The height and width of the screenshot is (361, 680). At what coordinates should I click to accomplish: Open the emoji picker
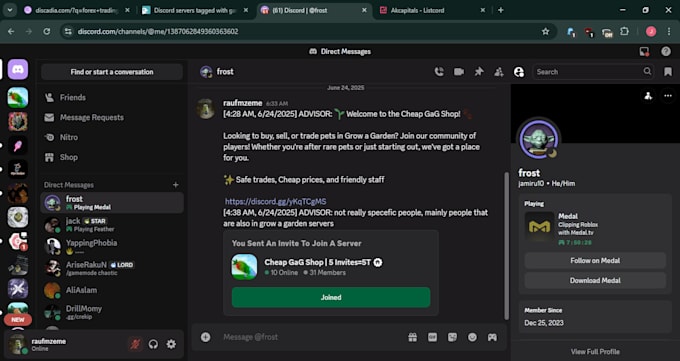[472, 337]
